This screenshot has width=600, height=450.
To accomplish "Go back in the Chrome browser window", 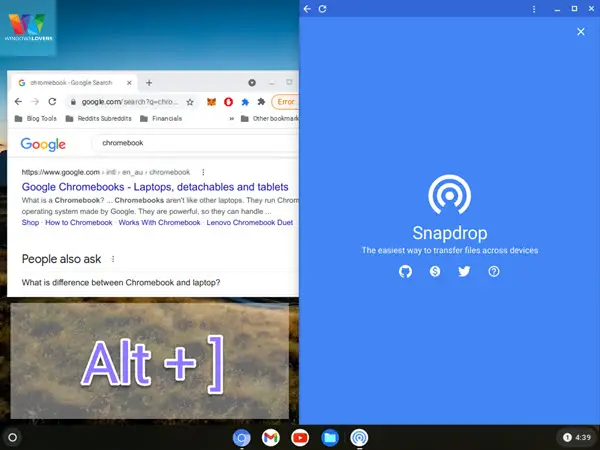I will [18, 101].
